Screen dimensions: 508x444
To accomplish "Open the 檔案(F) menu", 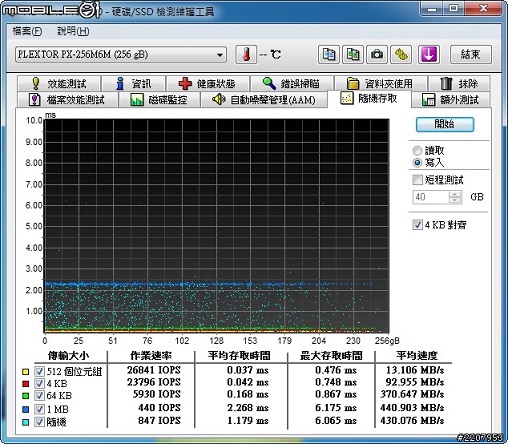I will (x=27, y=31).
